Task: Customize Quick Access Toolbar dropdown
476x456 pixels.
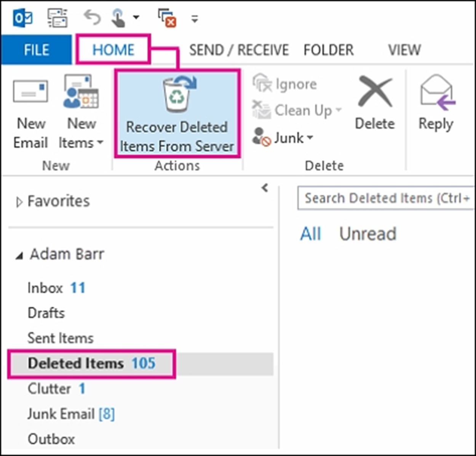Action: 195,18
